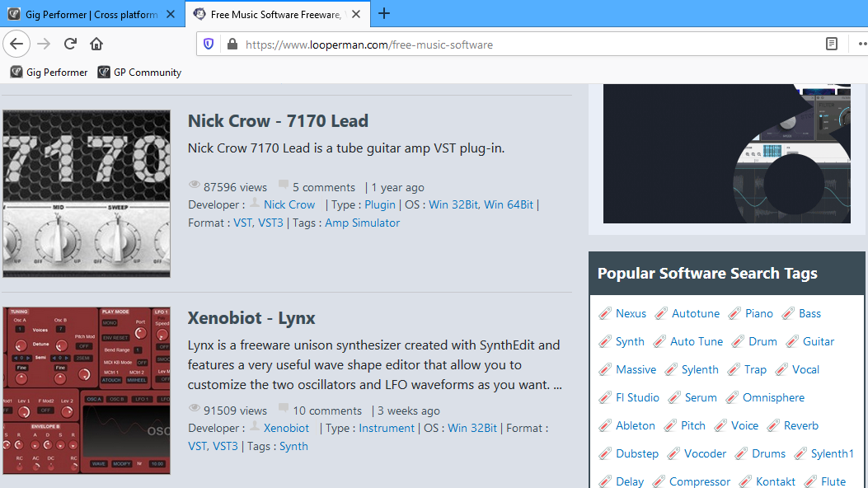
Task: Click the Vocal search tag
Action: pos(806,369)
